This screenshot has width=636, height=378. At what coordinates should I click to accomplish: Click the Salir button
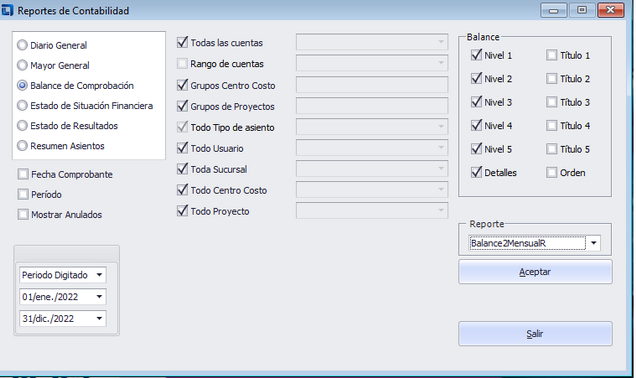pyautogui.click(x=535, y=334)
